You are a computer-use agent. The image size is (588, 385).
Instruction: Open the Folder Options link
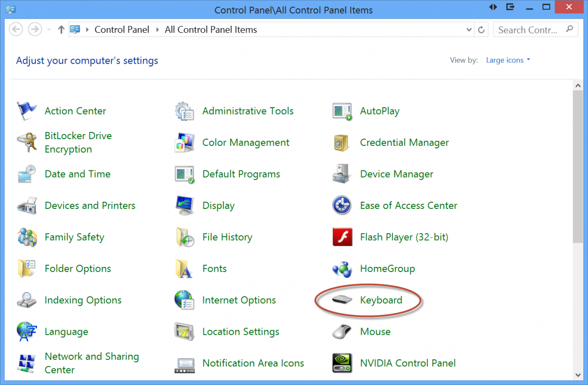pyautogui.click(x=78, y=269)
